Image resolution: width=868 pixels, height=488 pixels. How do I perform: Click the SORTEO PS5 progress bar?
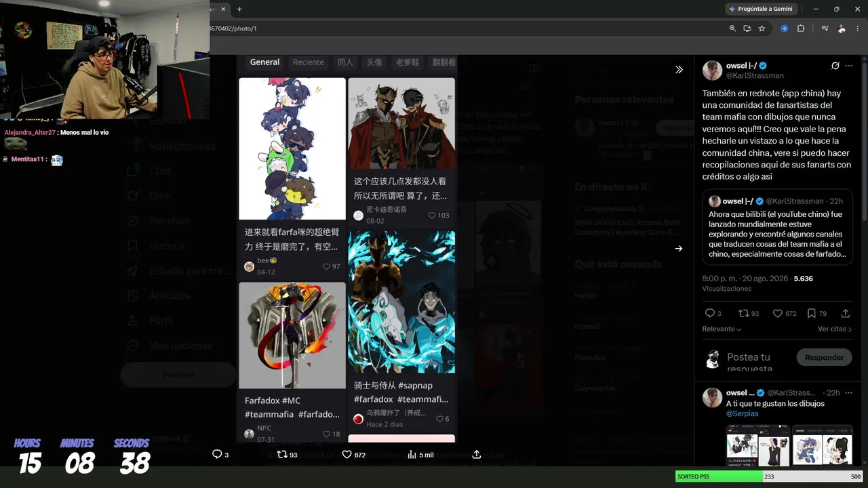tap(769, 476)
